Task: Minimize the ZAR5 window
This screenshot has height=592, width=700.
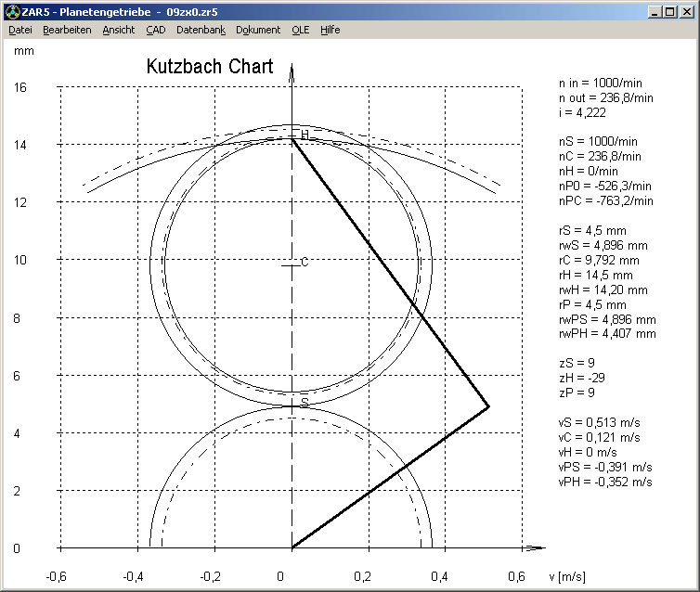Action: coord(656,11)
